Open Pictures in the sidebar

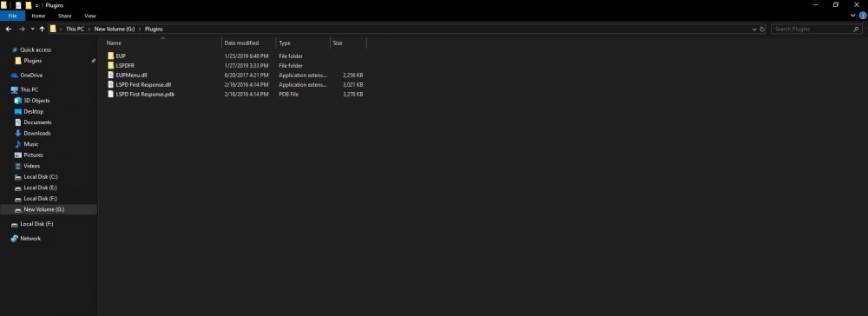33,155
